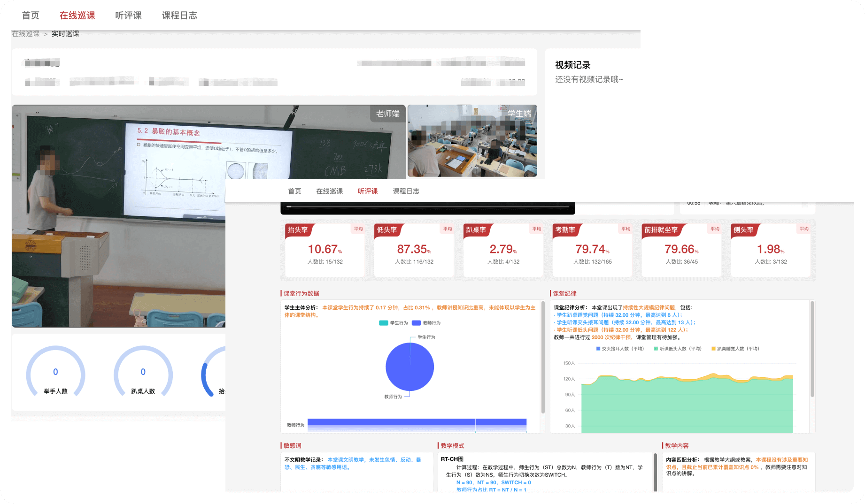The height and width of the screenshot is (504, 865).
Task: Click the 考勤率 banner icon
Action: click(567, 230)
